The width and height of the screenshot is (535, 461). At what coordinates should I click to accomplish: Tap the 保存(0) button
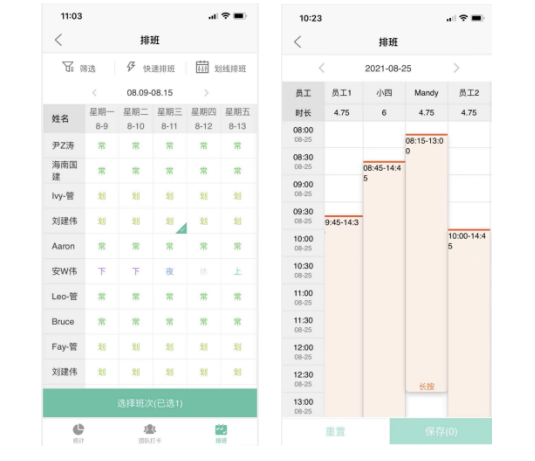click(441, 432)
